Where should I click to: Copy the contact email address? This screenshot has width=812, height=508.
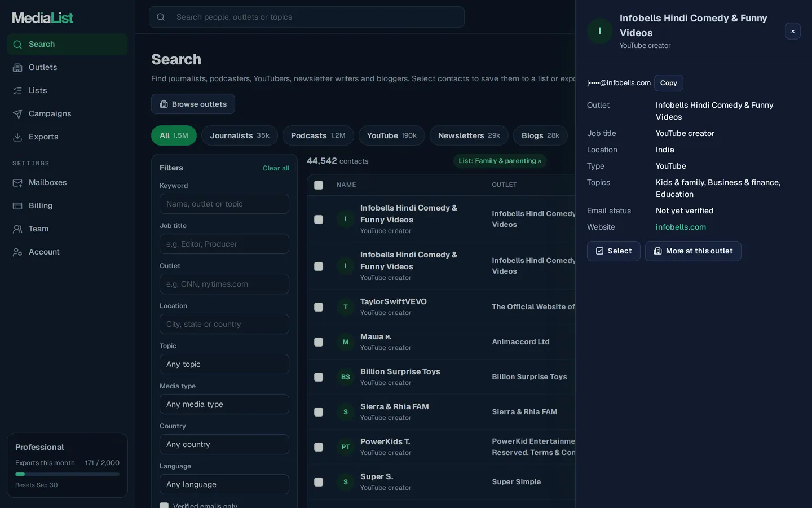[669, 83]
